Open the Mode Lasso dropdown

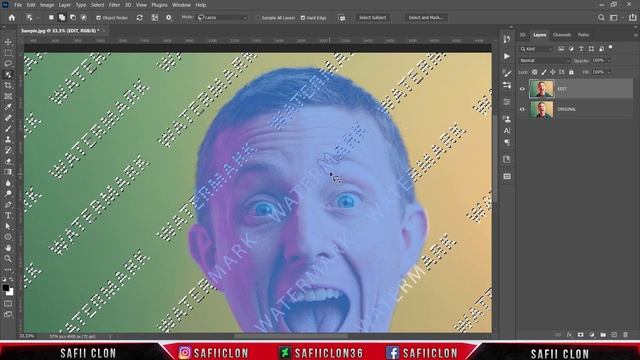click(223, 18)
